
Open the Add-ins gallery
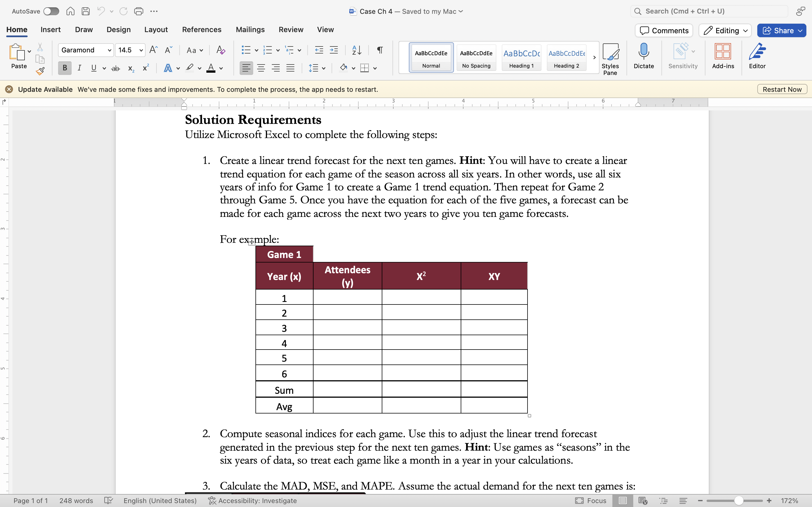point(723,57)
